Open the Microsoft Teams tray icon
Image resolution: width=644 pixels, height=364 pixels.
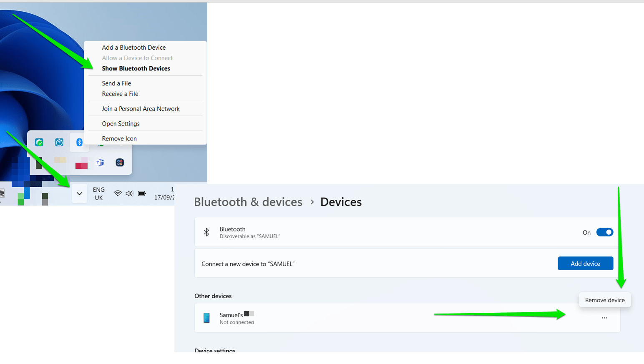(x=100, y=163)
